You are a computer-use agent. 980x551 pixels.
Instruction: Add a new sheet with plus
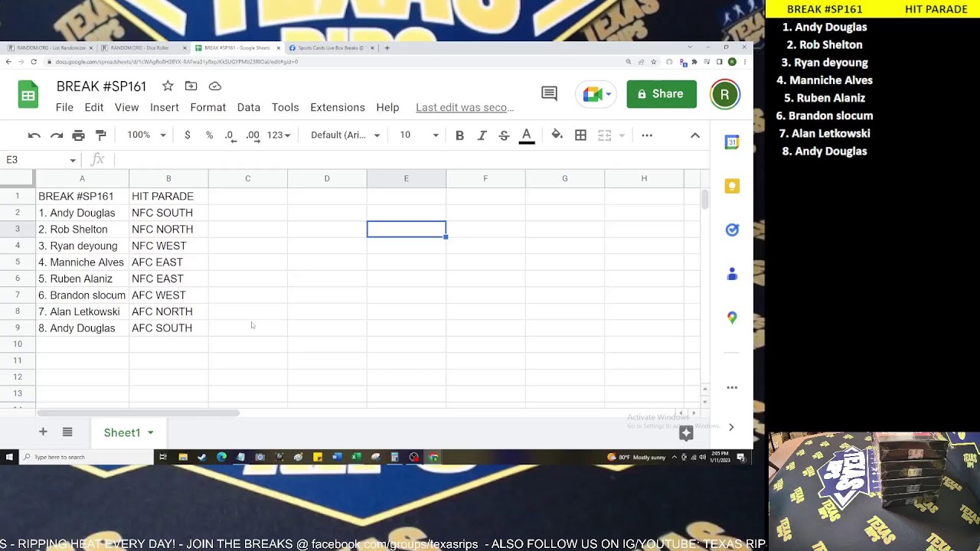(43, 432)
